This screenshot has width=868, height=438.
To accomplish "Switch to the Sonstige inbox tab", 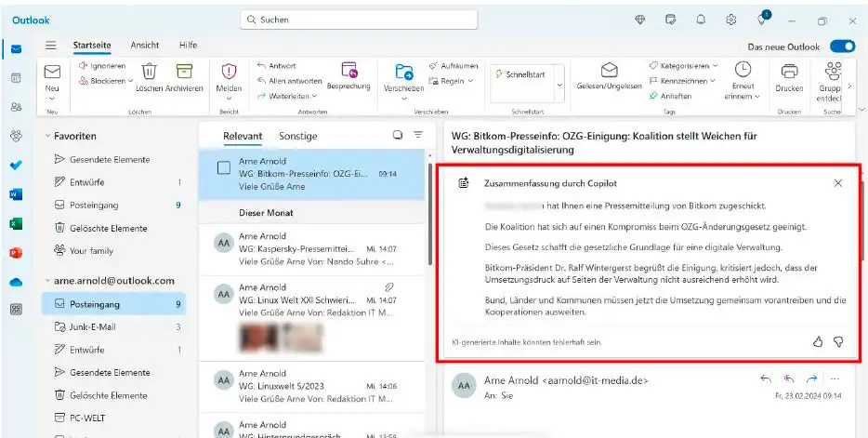I will [x=297, y=136].
